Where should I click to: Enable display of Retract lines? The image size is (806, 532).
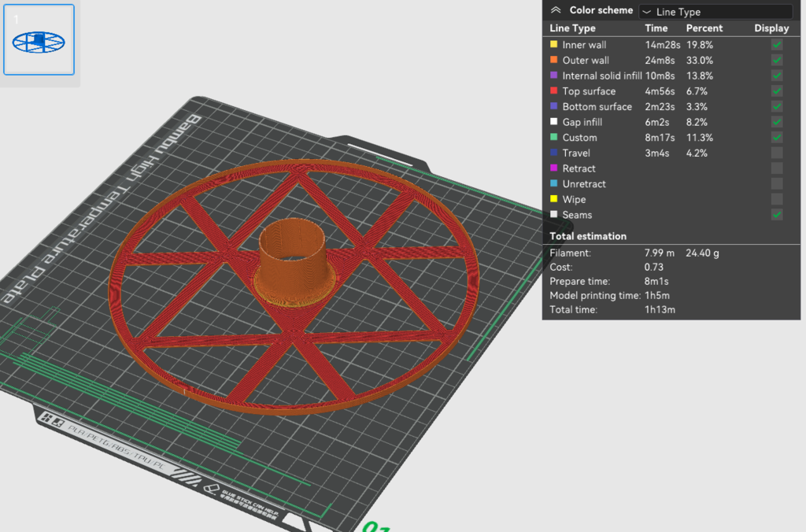coord(777,168)
